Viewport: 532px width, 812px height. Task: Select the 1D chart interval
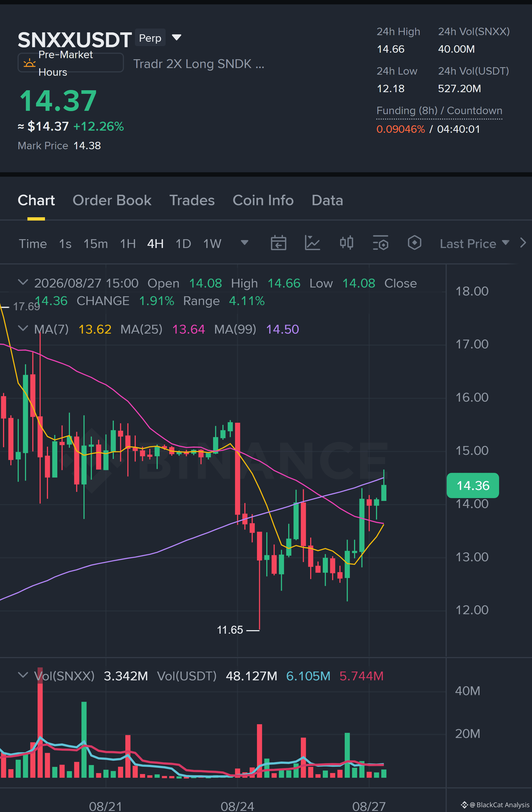point(183,244)
